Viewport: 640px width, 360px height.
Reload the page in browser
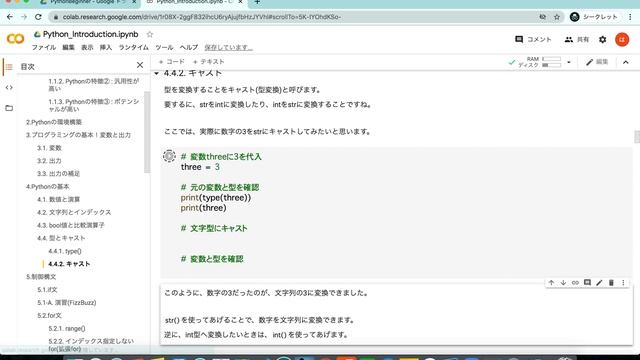(x=38, y=17)
